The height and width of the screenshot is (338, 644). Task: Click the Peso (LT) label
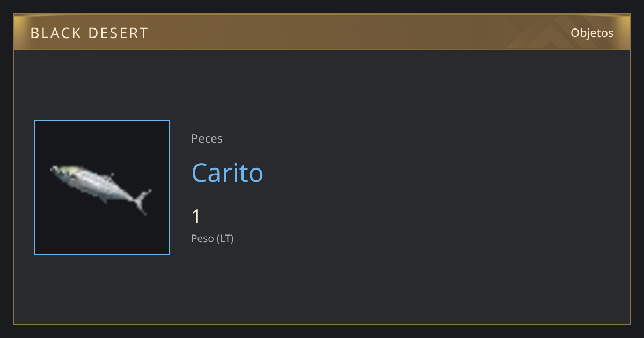[x=213, y=238]
